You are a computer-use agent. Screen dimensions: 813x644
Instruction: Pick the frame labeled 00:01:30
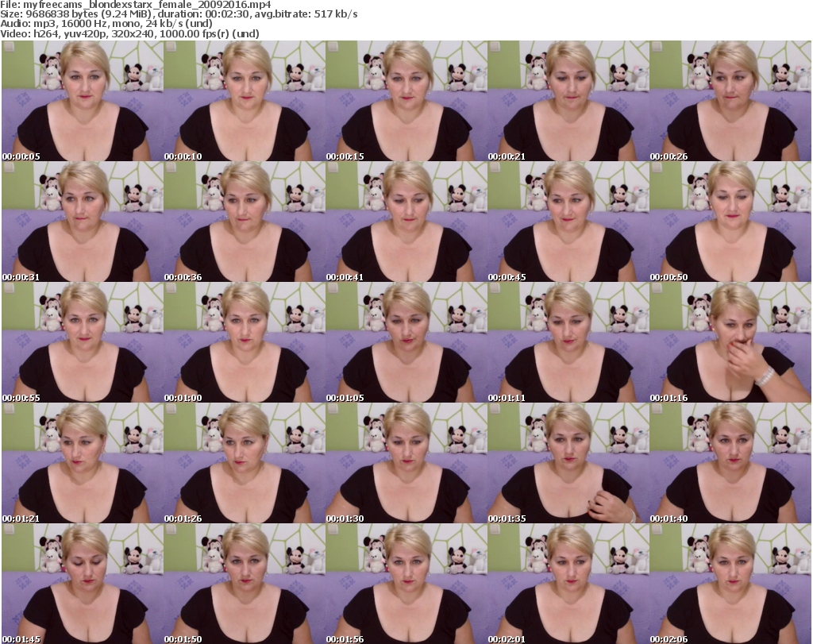[x=406, y=463]
